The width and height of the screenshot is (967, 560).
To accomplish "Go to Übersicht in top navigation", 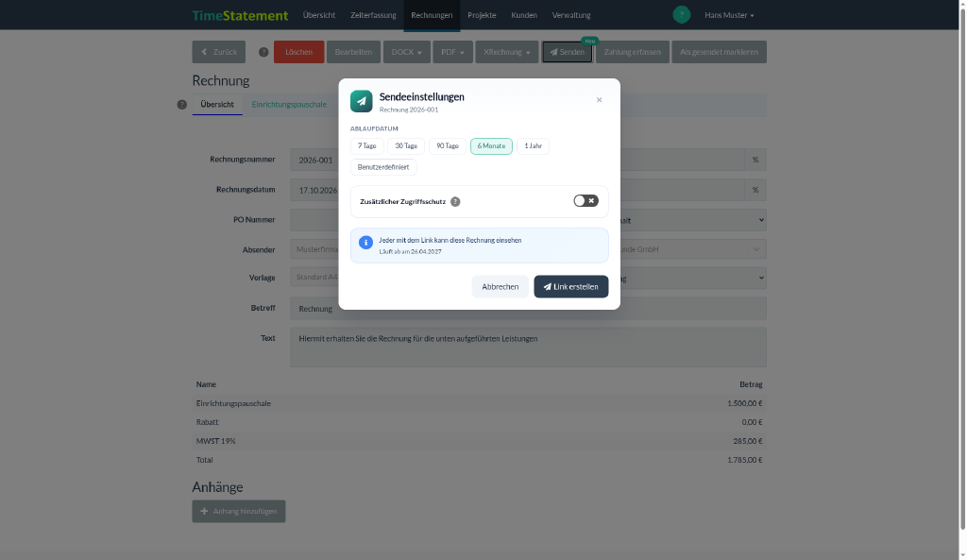I will pos(319,15).
